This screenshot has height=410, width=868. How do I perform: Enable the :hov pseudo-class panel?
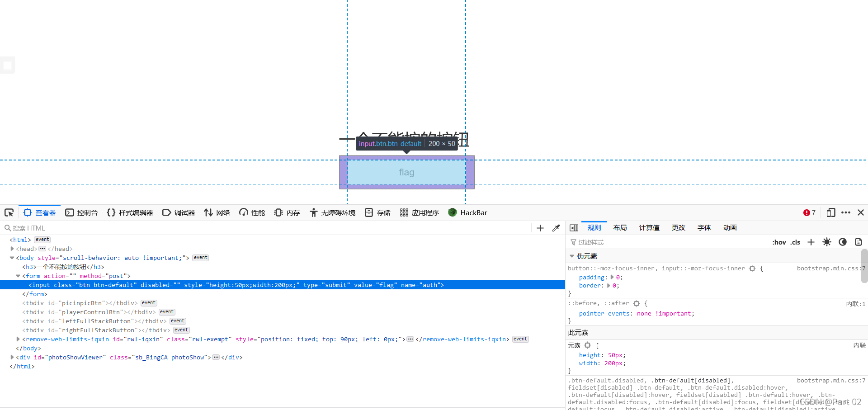tap(779, 242)
